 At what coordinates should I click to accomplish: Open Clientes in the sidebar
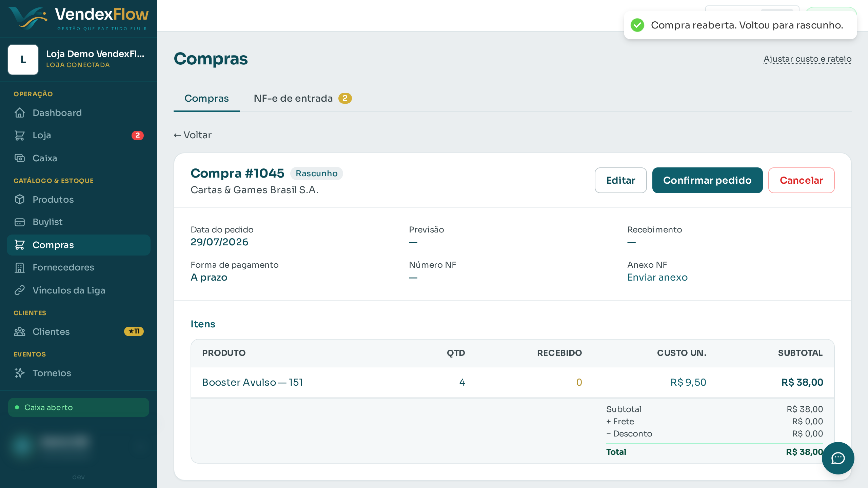(79, 331)
